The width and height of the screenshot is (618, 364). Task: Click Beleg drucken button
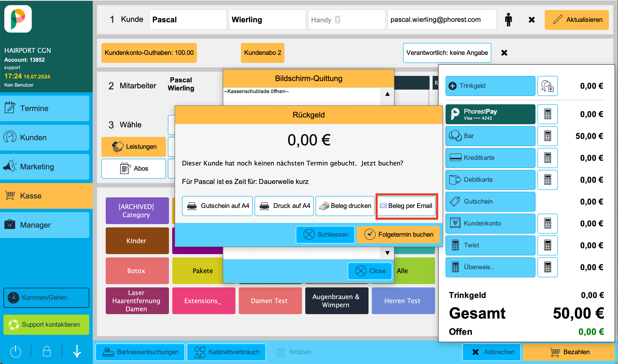click(x=345, y=206)
